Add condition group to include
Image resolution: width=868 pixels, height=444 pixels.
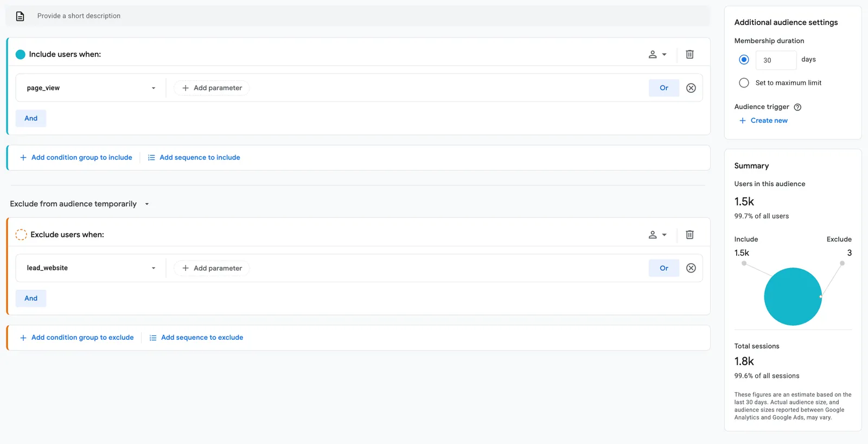[76, 157]
